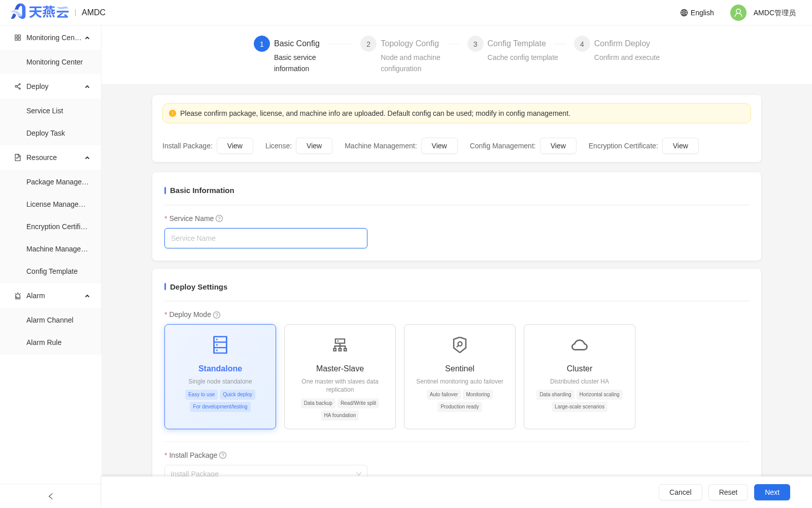Click the Sentinel shield icon
This screenshot has width=812, height=508.
point(460,345)
